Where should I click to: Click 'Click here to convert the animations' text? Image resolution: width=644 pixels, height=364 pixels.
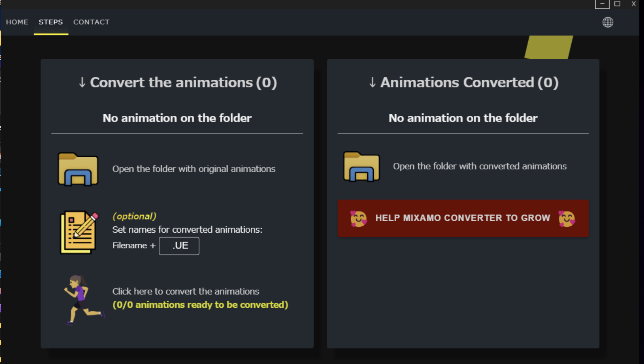(186, 292)
